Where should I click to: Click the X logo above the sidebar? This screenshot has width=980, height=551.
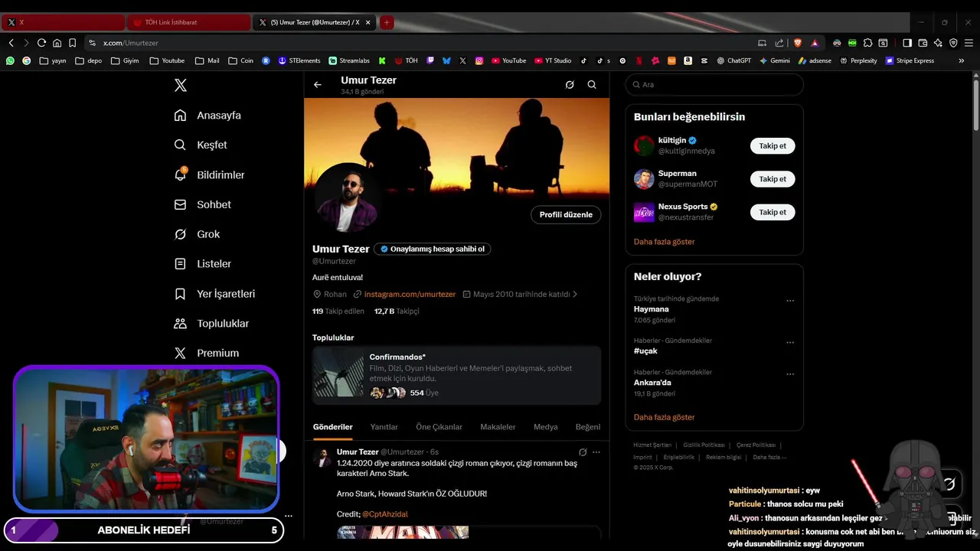tap(181, 85)
